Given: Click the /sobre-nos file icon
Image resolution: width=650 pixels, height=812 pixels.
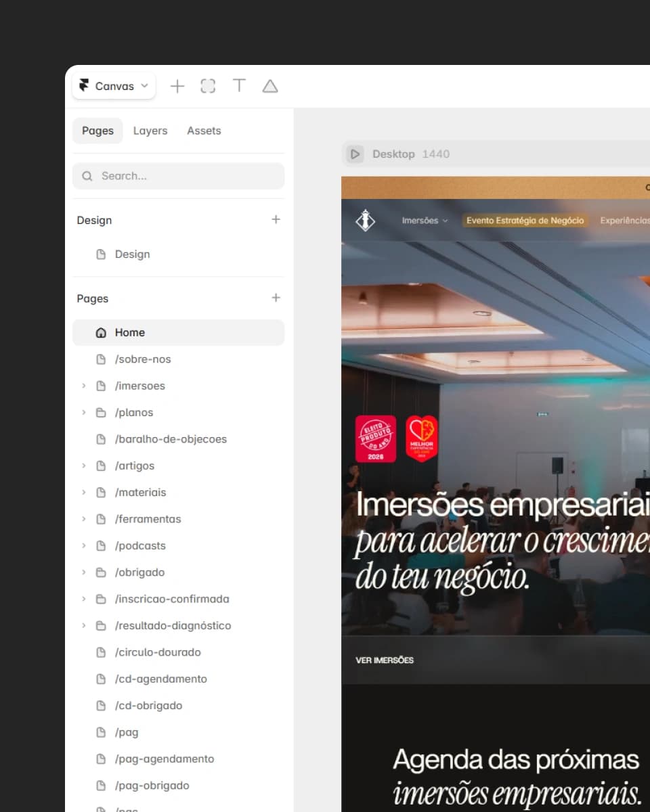Looking at the screenshot, I should pyautogui.click(x=101, y=359).
